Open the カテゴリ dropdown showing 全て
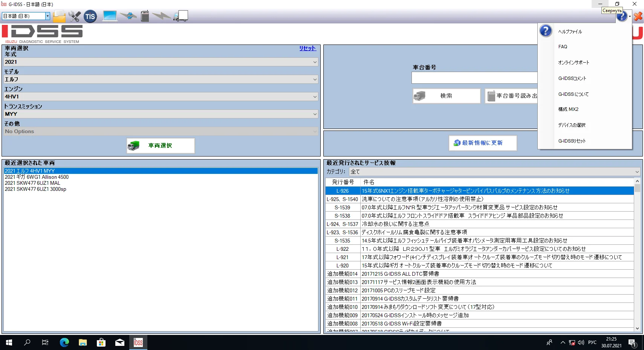The height and width of the screenshot is (350, 644). [495, 172]
